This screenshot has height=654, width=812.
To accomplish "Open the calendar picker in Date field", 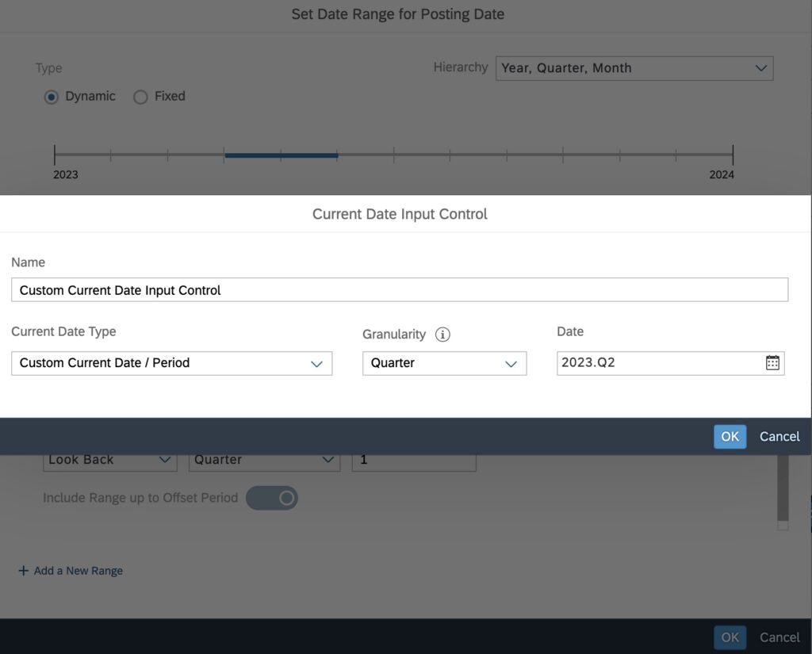I will pos(772,363).
